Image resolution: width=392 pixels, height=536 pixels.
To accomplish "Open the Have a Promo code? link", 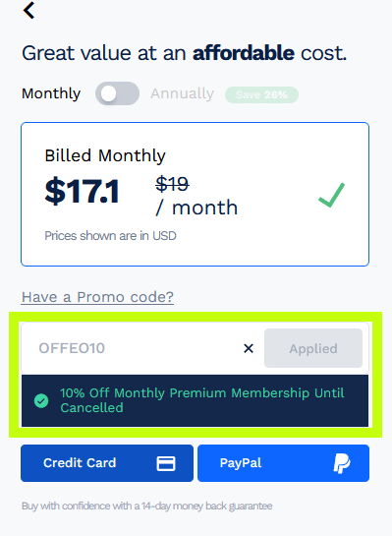I will [97, 297].
